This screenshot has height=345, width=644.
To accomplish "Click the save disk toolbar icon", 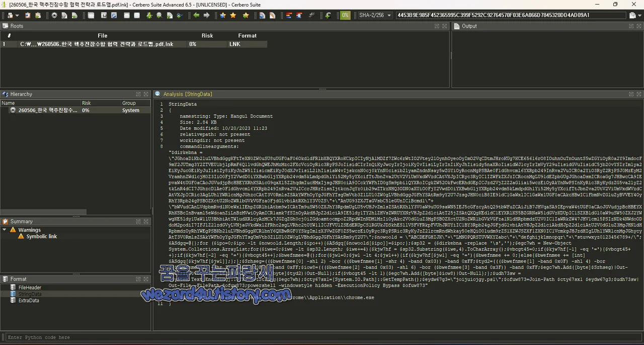I will [x=104, y=15].
